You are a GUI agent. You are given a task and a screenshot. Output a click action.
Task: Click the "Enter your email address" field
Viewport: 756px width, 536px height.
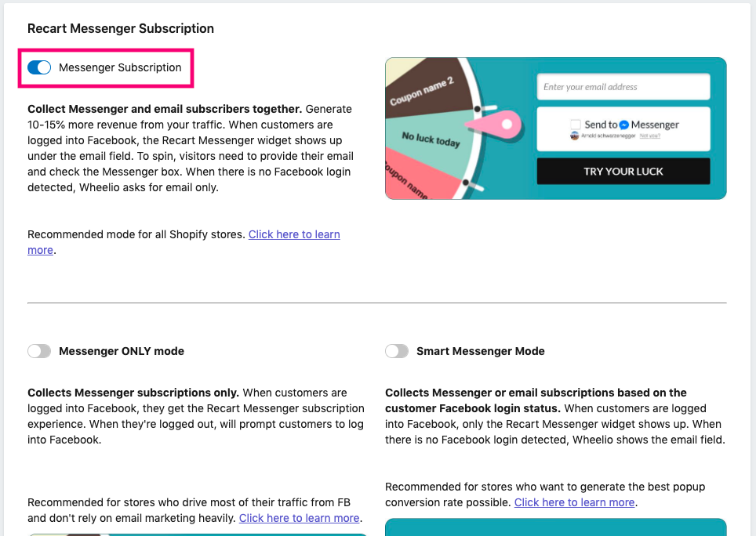(x=623, y=87)
